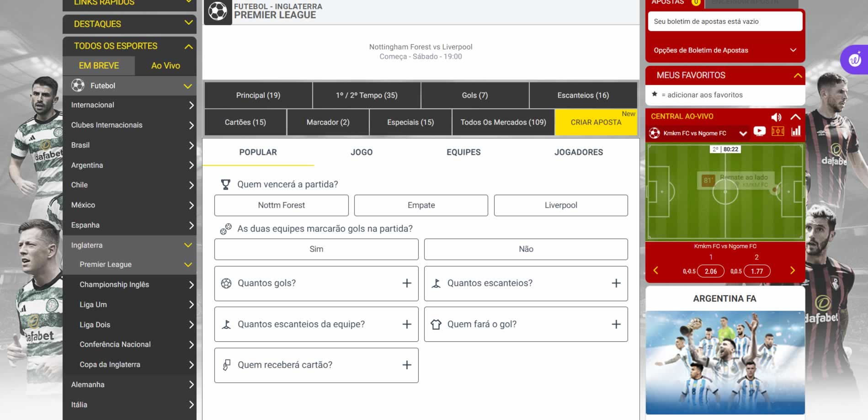Open Brasil in the sidebar
868x420 pixels.
click(x=130, y=145)
